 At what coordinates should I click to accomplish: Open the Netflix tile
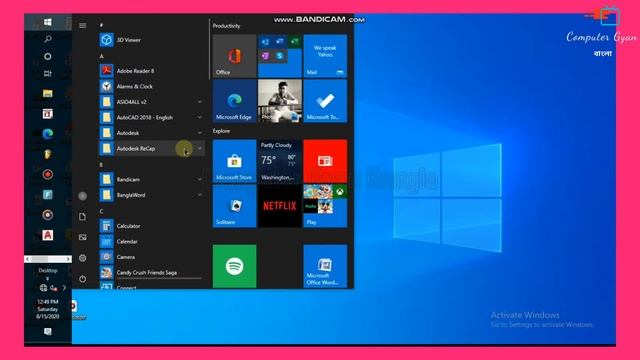pyautogui.click(x=280, y=206)
